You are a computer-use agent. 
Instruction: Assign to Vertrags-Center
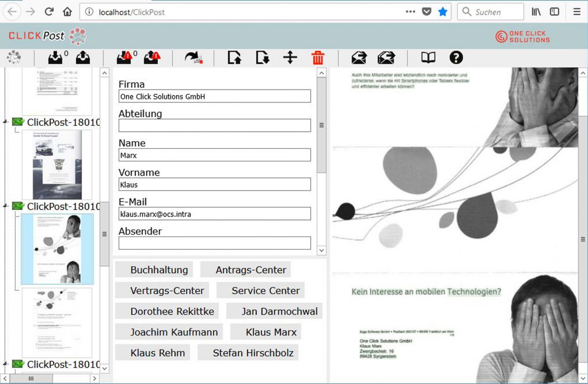pos(162,290)
